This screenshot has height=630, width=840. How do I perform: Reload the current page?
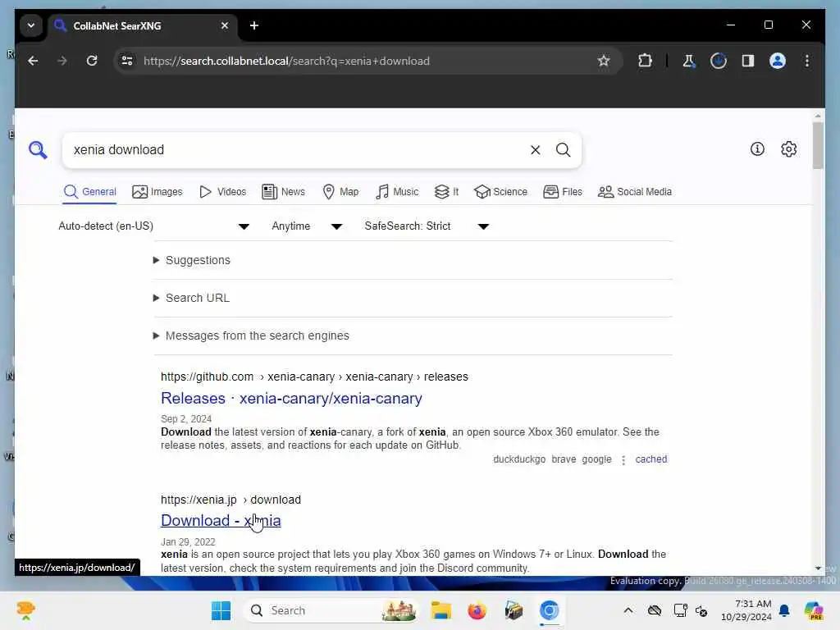click(92, 61)
